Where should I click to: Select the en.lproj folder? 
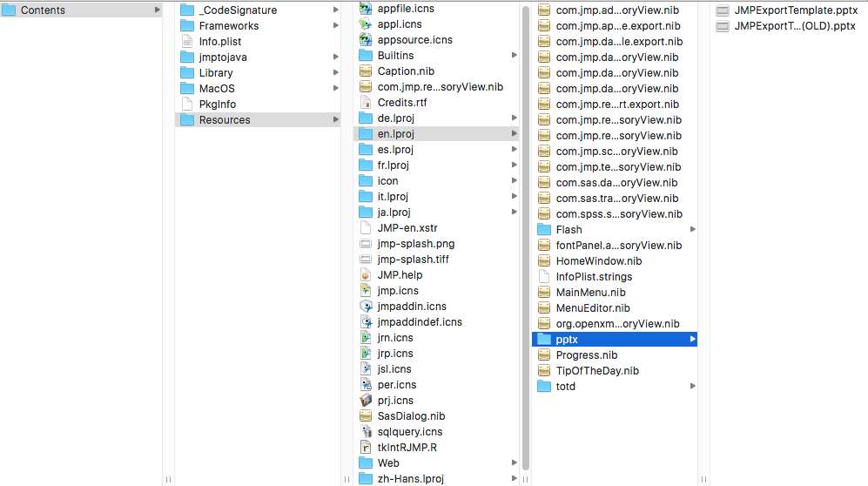tap(436, 133)
